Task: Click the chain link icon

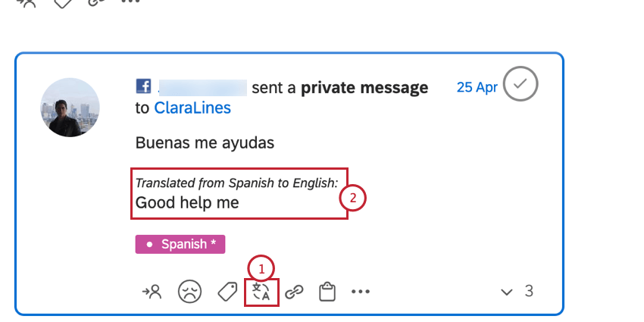Action: click(x=294, y=292)
